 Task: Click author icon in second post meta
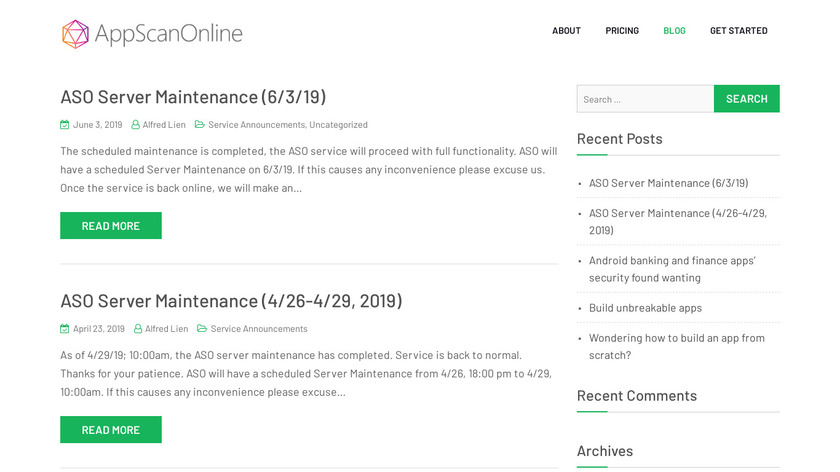[x=138, y=329]
